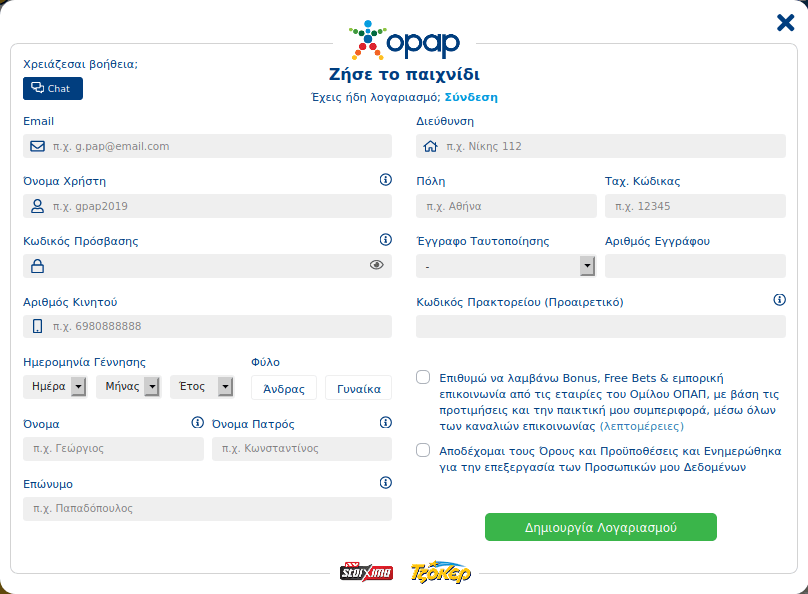Click the Τζόκερ logo at bottom
The image size is (808, 594).
441,572
